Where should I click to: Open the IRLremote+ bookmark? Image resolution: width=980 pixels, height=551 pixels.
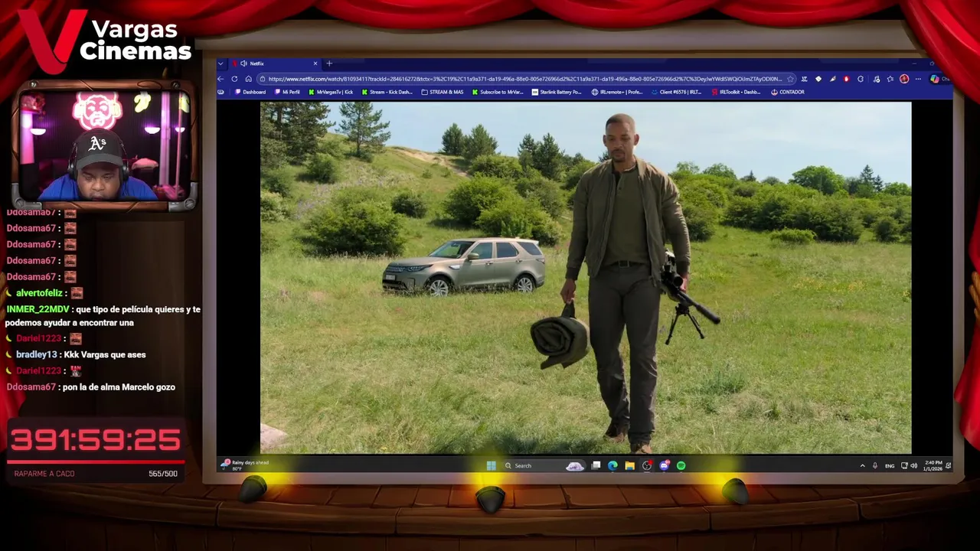(x=617, y=92)
